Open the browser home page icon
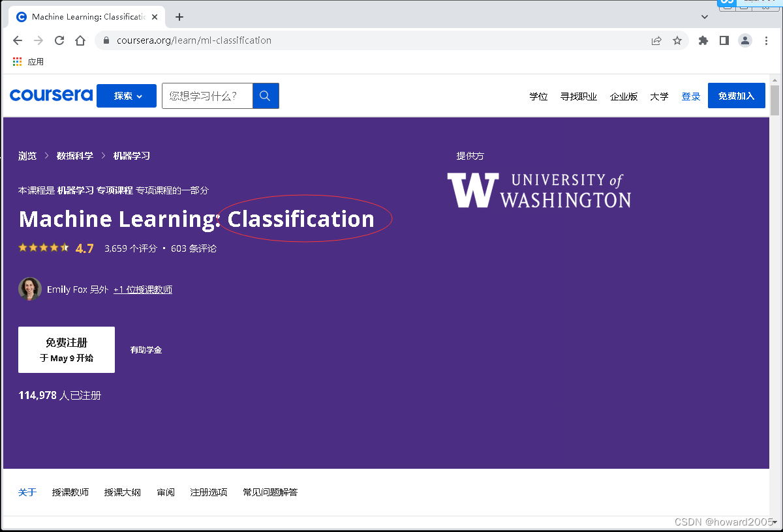Screen dimensions: 783x532 80,40
